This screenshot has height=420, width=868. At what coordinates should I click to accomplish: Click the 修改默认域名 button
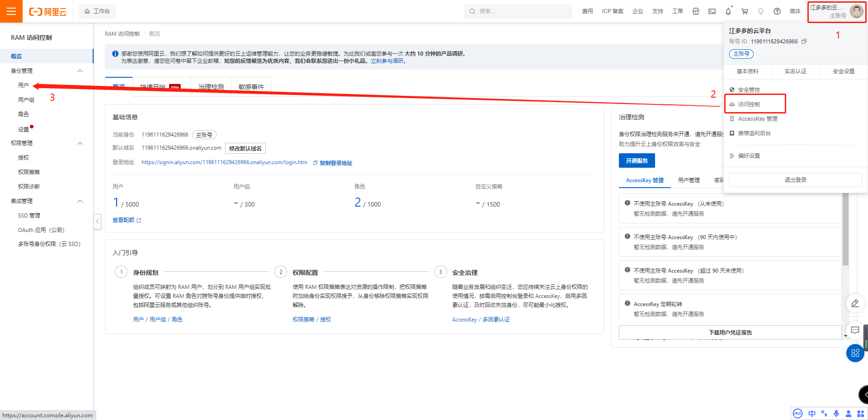tap(245, 148)
